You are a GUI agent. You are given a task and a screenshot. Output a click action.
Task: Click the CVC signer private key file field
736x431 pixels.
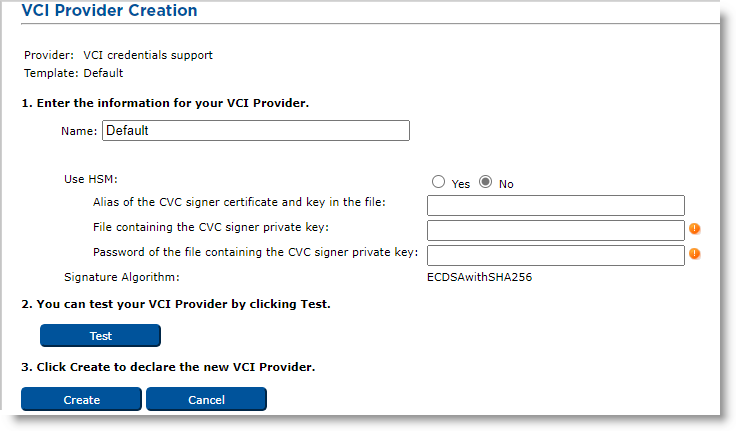point(555,230)
